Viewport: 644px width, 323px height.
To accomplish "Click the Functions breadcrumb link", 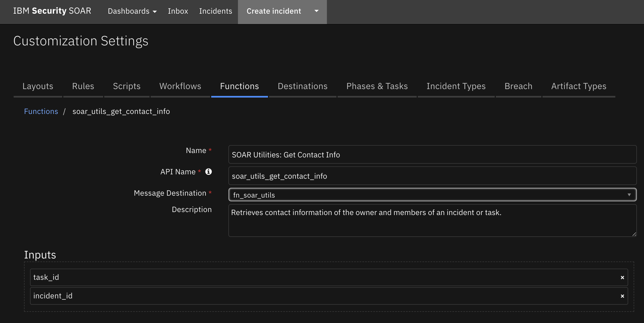I will coord(41,110).
